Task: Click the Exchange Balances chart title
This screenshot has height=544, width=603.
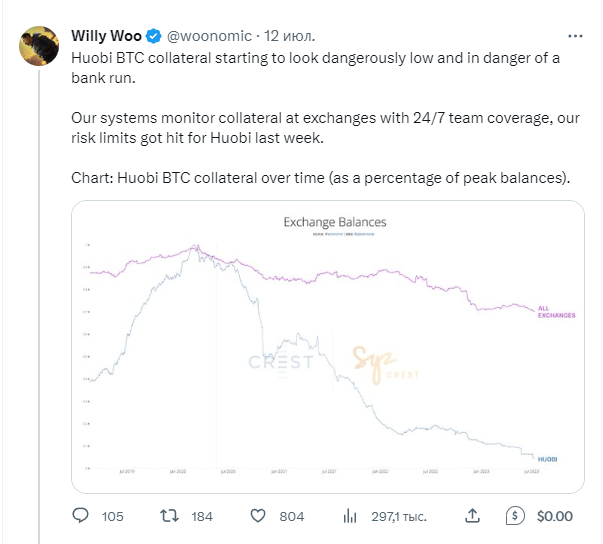Action: 335,222
